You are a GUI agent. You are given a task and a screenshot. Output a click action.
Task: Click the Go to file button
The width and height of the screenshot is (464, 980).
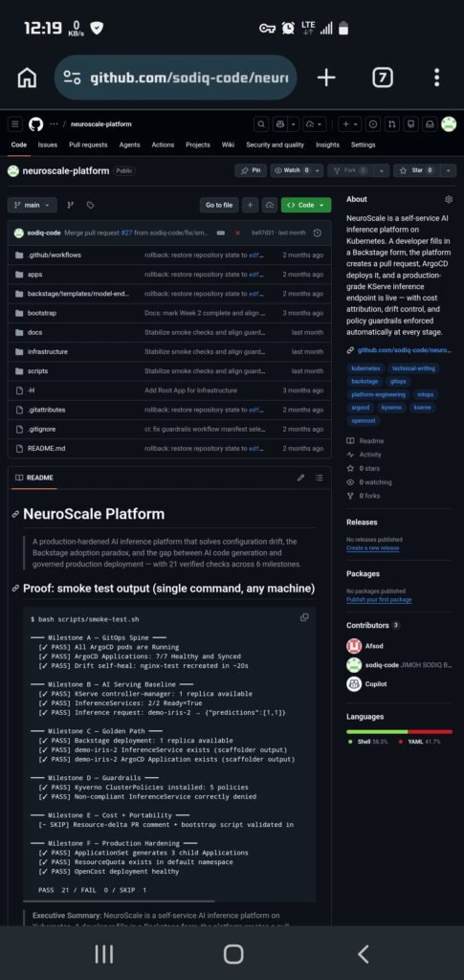tap(219, 205)
